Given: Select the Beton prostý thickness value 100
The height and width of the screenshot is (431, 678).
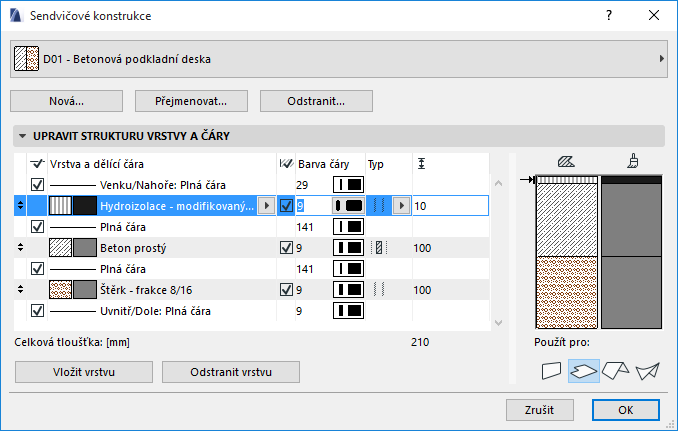Looking at the screenshot, I should 422,248.
